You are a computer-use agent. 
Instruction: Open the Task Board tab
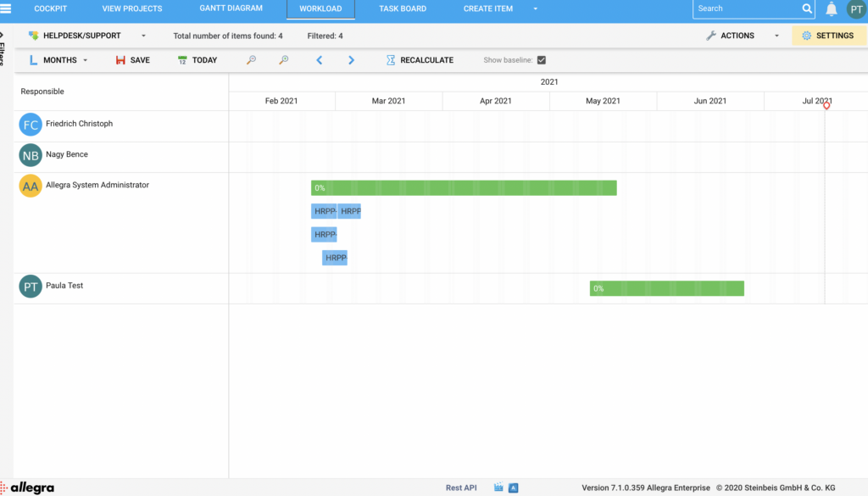(402, 8)
